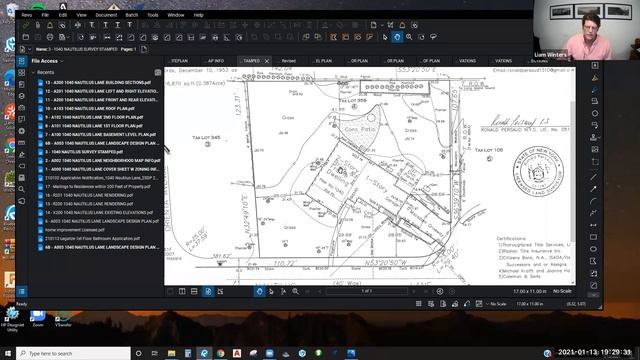Screen dimensions: 640x360
Task: Open the Measurements ruler panel in left sidebar
Action: tap(22, 143)
